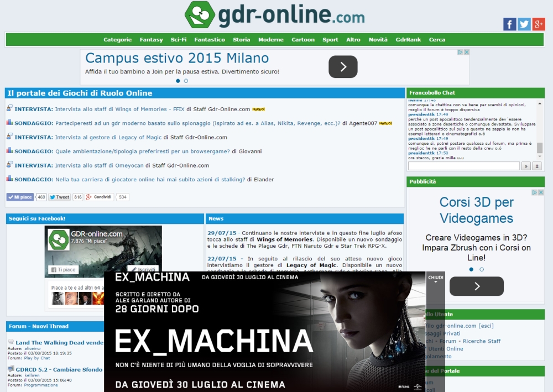Open interview with Legacy of Magic manager
The width and height of the screenshot is (553, 392).
pos(108,138)
